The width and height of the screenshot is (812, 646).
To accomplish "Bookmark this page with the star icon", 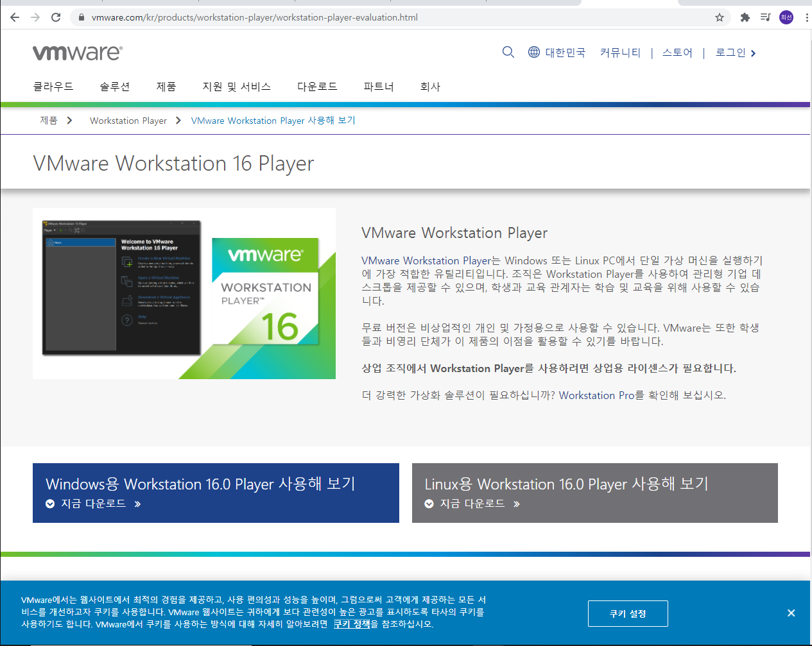I will pyautogui.click(x=720, y=17).
